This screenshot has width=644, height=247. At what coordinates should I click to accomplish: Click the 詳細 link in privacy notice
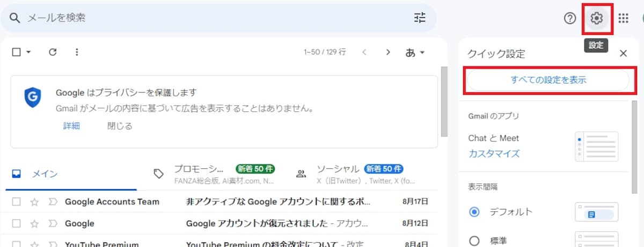[x=71, y=126]
